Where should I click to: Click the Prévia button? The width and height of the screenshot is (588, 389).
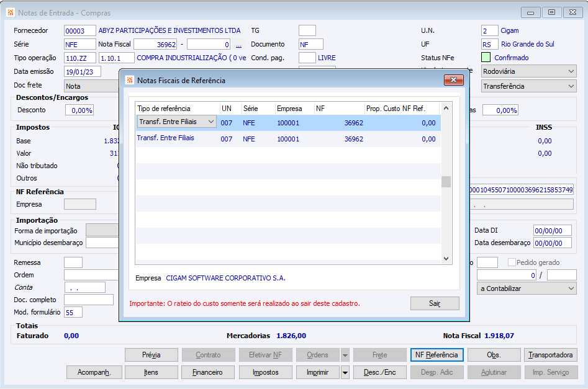[151, 355]
